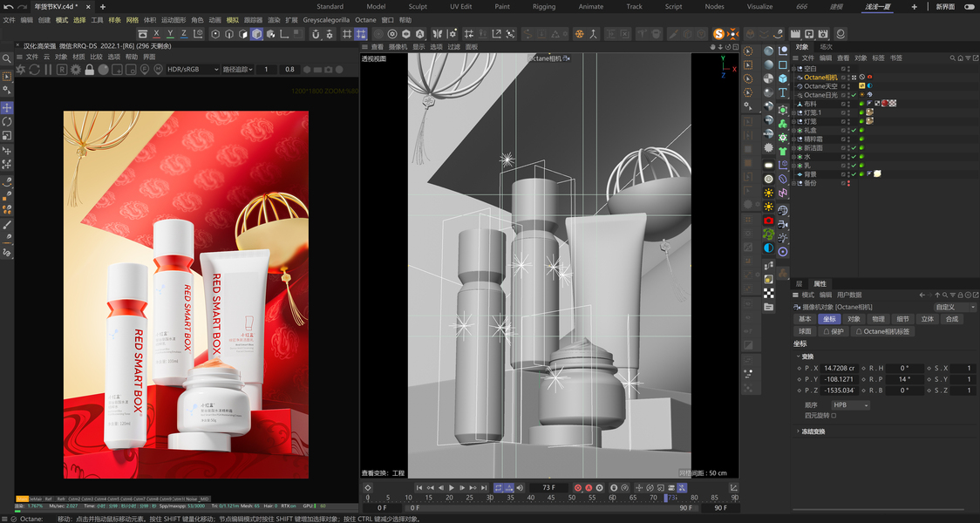The height and width of the screenshot is (523, 980).
Task: Click the Octane settings gear icon
Action: click(76, 70)
